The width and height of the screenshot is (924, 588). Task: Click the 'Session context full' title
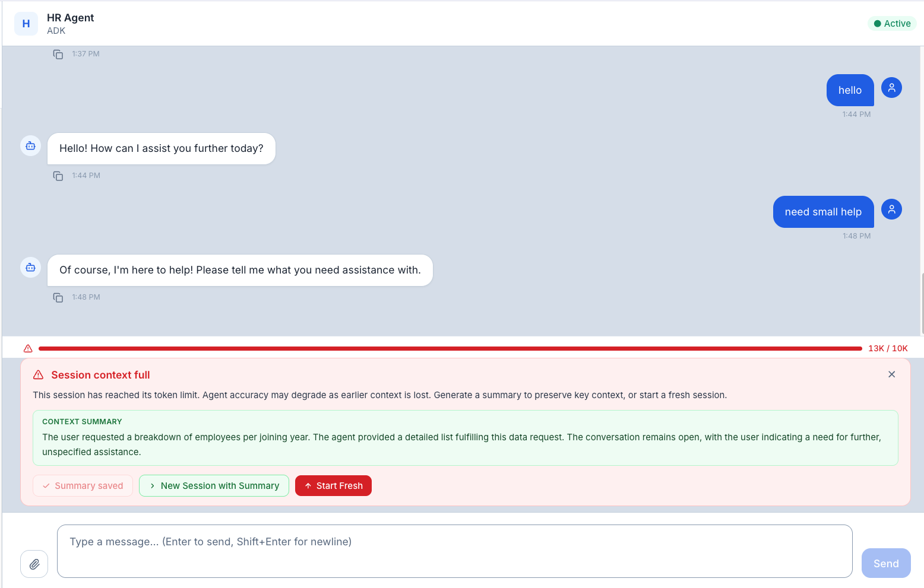pyautogui.click(x=100, y=375)
